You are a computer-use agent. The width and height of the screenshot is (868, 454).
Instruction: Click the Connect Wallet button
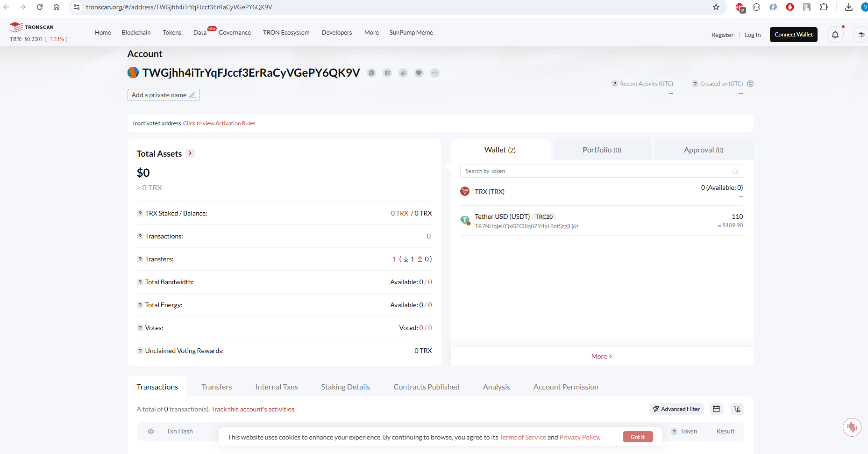pos(793,35)
